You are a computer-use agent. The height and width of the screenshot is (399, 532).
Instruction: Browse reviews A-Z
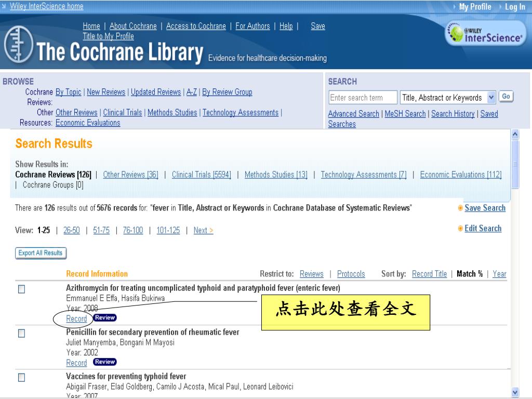[x=192, y=92]
